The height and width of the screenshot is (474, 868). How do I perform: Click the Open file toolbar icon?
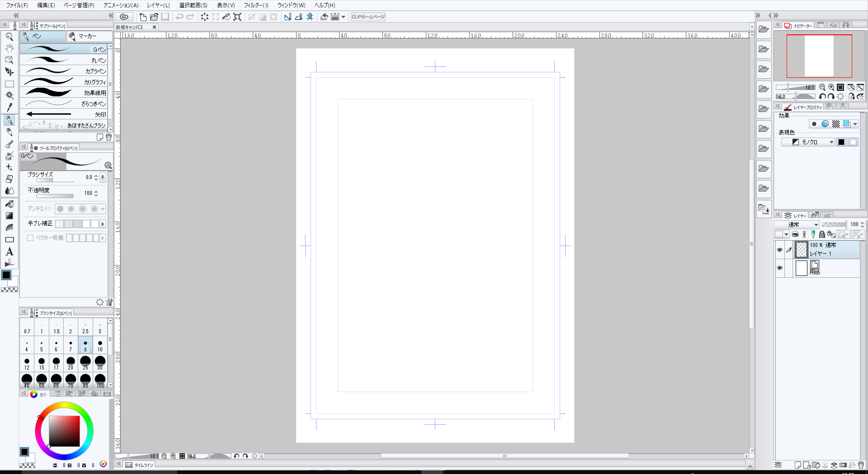click(154, 17)
